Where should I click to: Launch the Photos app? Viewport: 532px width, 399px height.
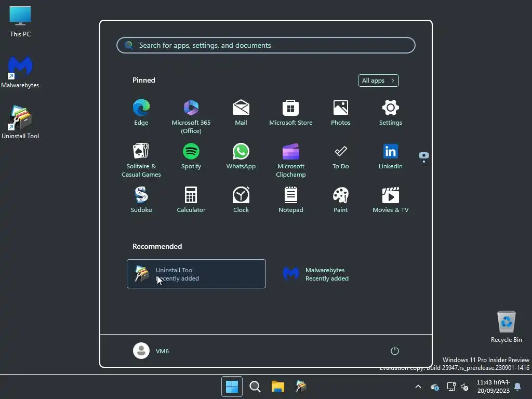point(341,112)
